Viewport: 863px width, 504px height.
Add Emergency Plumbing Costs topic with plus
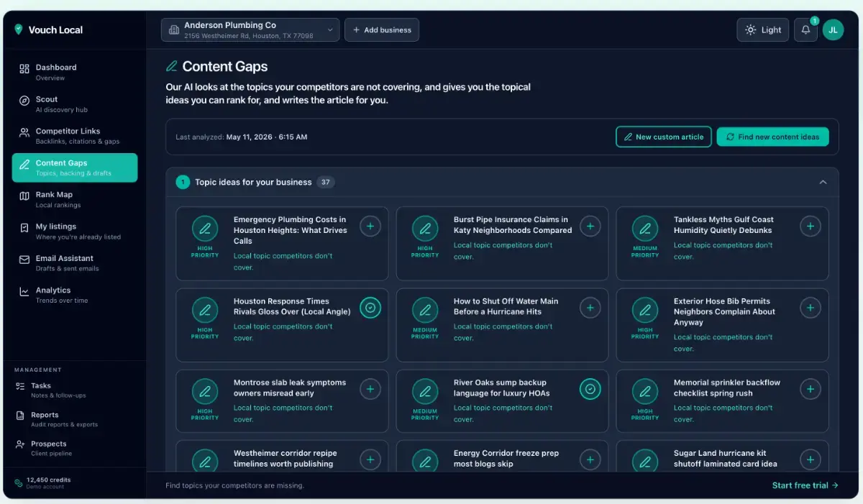coord(370,226)
